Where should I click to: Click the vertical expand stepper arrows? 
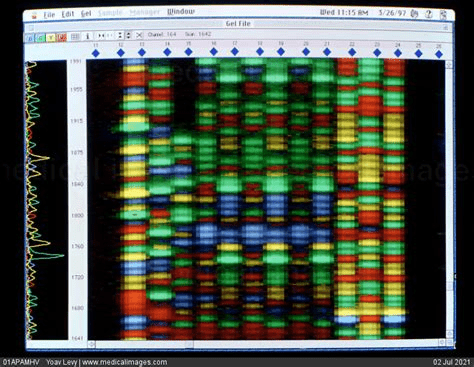128,35
